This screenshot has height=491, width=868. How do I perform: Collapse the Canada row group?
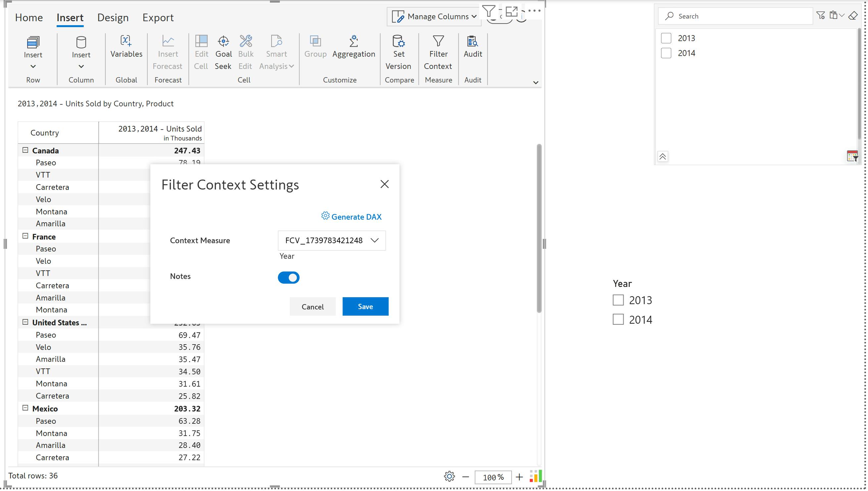click(x=25, y=150)
